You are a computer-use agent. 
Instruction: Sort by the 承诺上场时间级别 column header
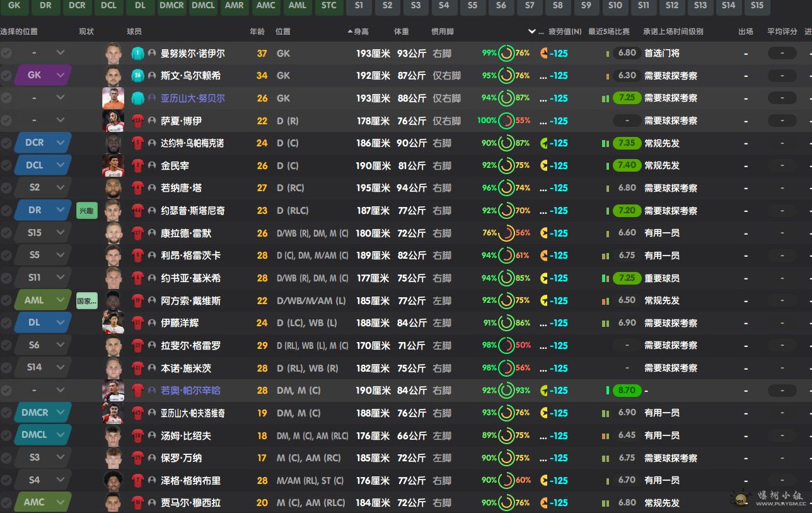click(673, 32)
